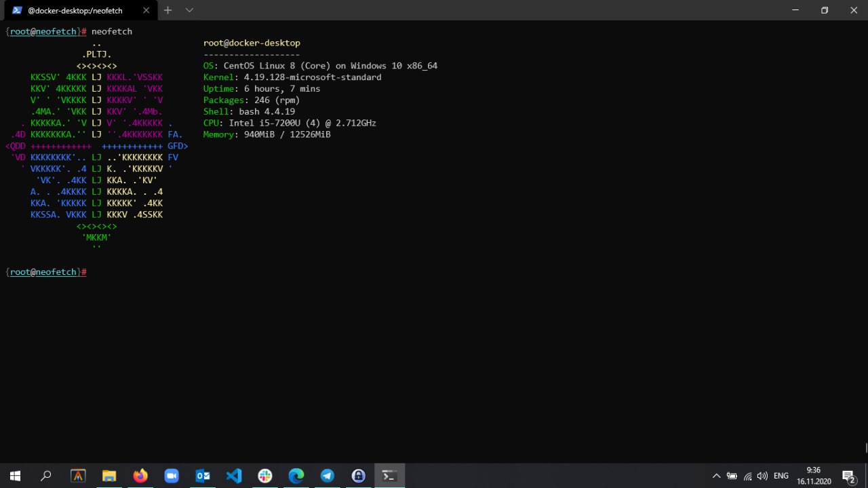Select the @docker-desktop:/neofetch tab
The width and height of the screenshot is (868, 488).
click(x=75, y=10)
